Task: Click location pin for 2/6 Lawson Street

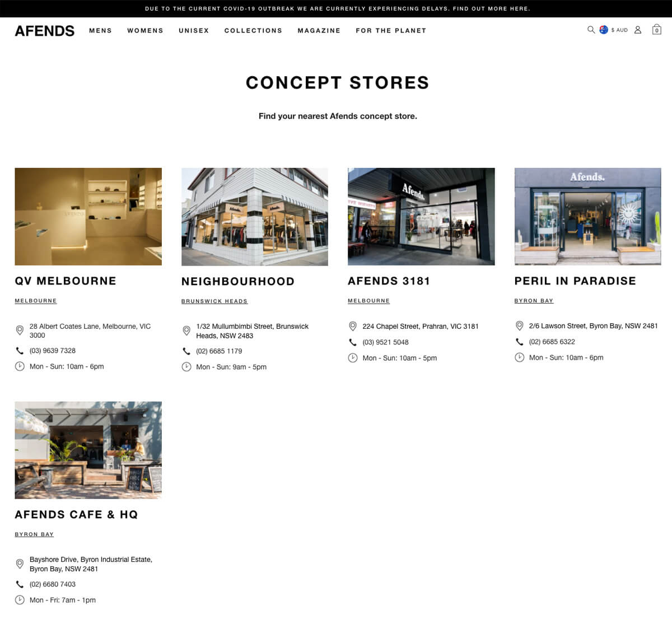Action: click(x=520, y=325)
